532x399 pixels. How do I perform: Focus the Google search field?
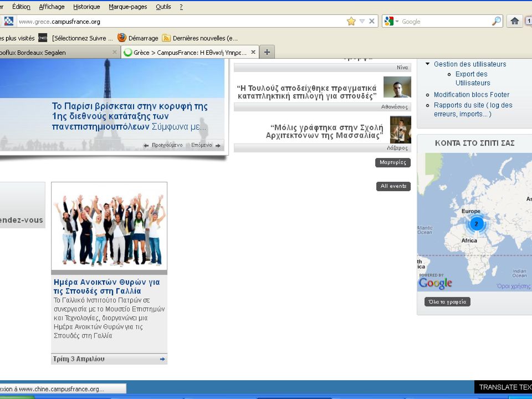(x=446, y=22)
